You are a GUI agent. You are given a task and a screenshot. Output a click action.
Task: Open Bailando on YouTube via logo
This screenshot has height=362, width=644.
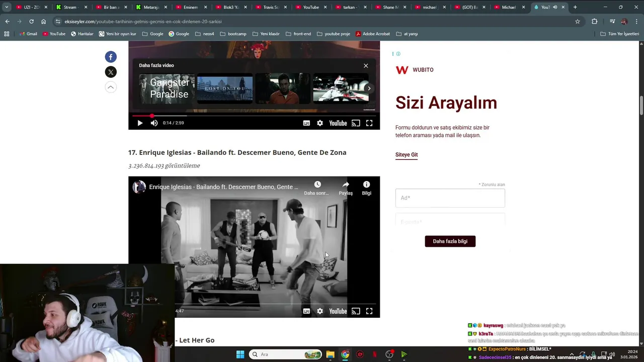tap(338, 311)
